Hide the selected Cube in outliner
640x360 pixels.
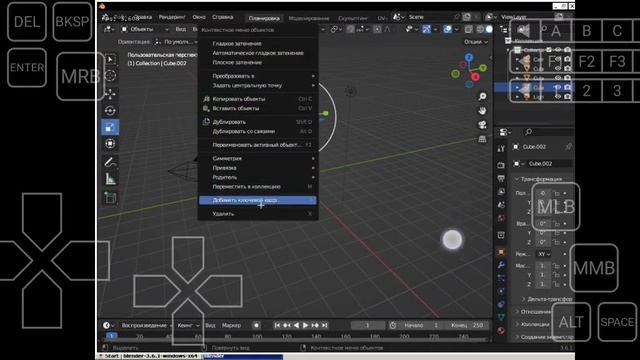pyautogui.click(x=558, y=87)
